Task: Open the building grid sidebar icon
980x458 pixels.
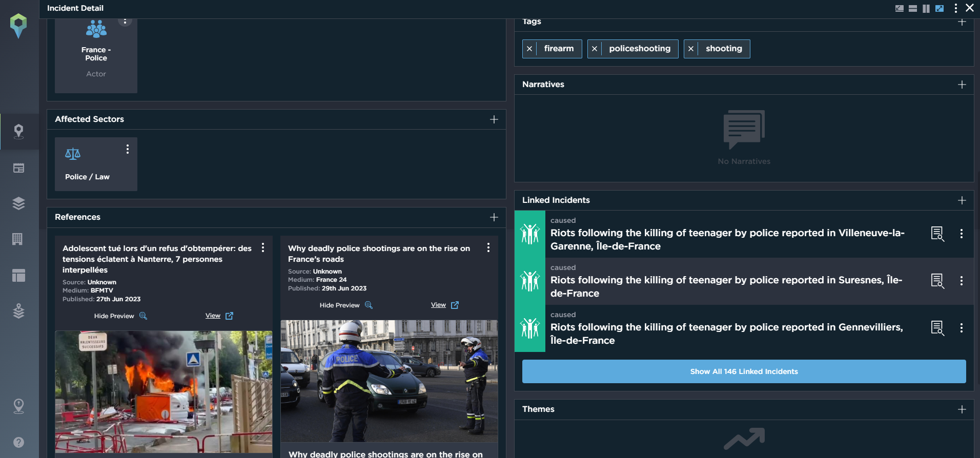Action: point(17,239)
